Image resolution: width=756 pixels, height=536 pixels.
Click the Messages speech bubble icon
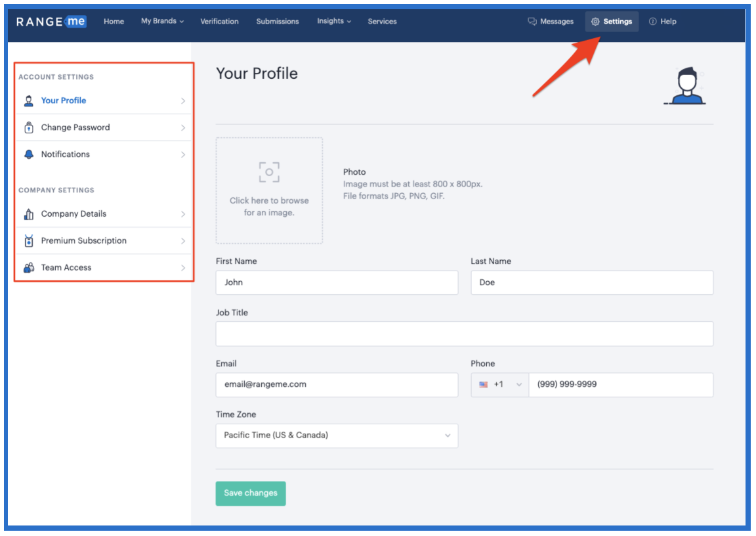[x=532, y=21]
